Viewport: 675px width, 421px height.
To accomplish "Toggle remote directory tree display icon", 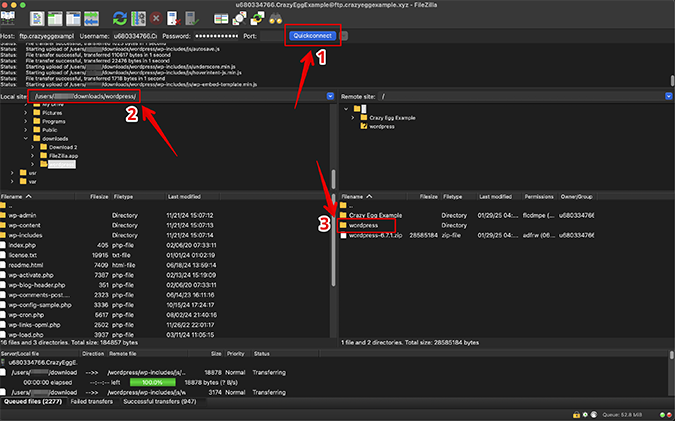I will pyautogui.click(x=73, y=19).
